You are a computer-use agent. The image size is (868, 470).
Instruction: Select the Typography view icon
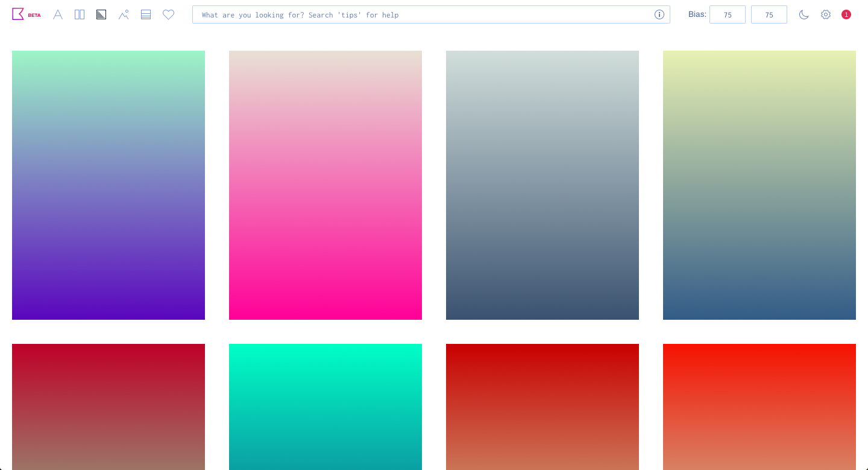58,14
